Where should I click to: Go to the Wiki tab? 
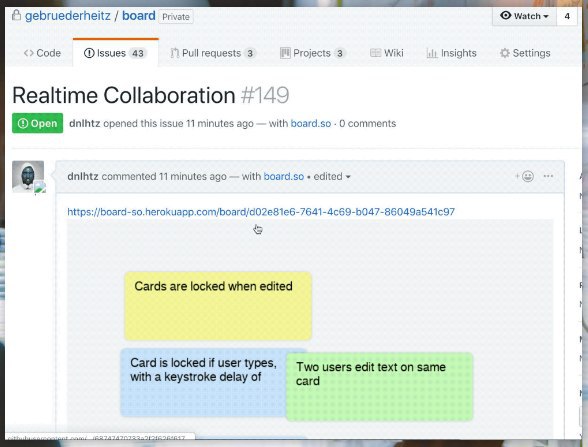pos(387,53)
